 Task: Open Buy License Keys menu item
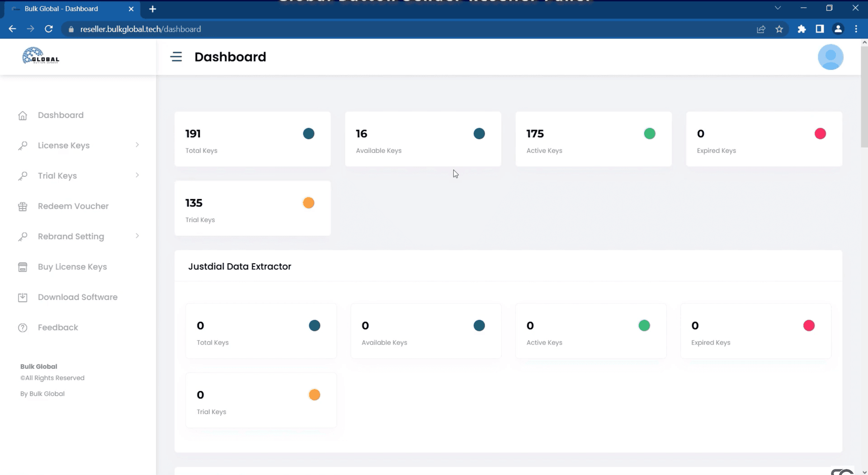coord(72,266)
